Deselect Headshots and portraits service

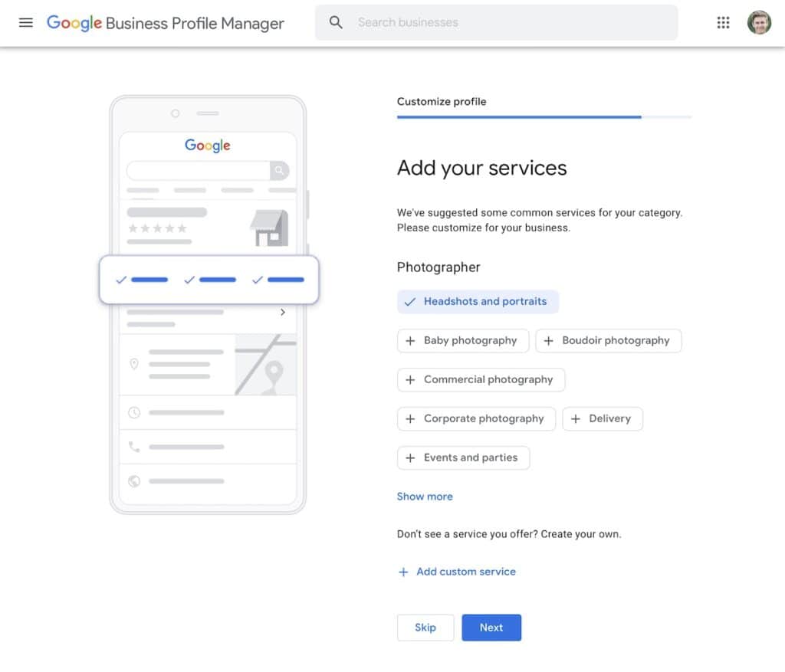478,302
